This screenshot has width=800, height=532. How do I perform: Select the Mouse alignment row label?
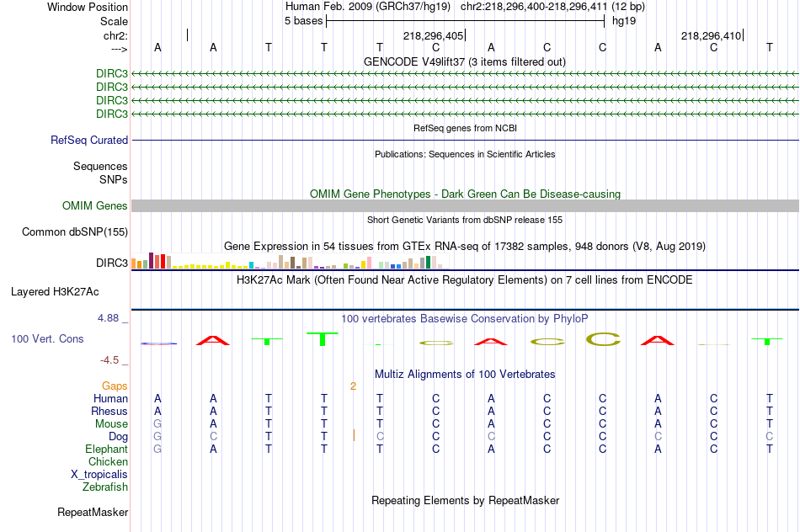pyautogui.click(x=111, y=424)
